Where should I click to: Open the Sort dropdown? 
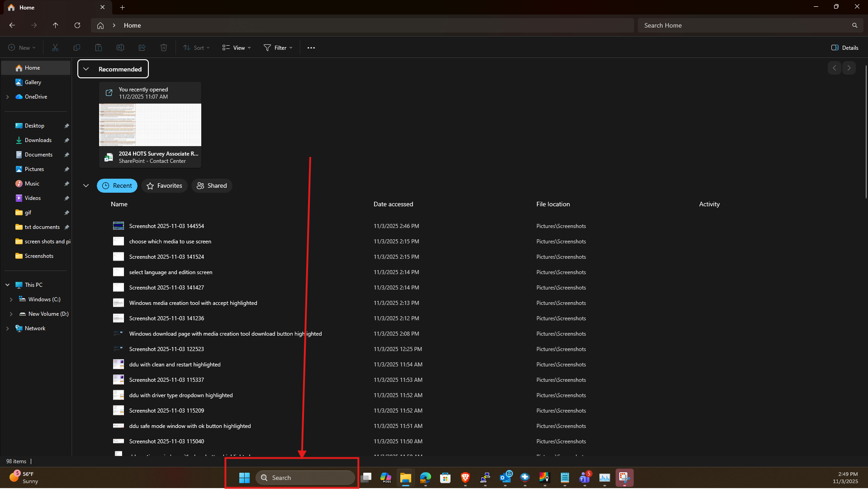(196, 47)
